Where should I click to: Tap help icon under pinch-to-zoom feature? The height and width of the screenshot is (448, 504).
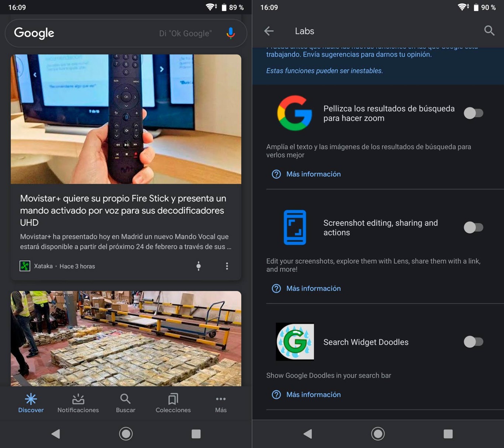tap(276, 174)
